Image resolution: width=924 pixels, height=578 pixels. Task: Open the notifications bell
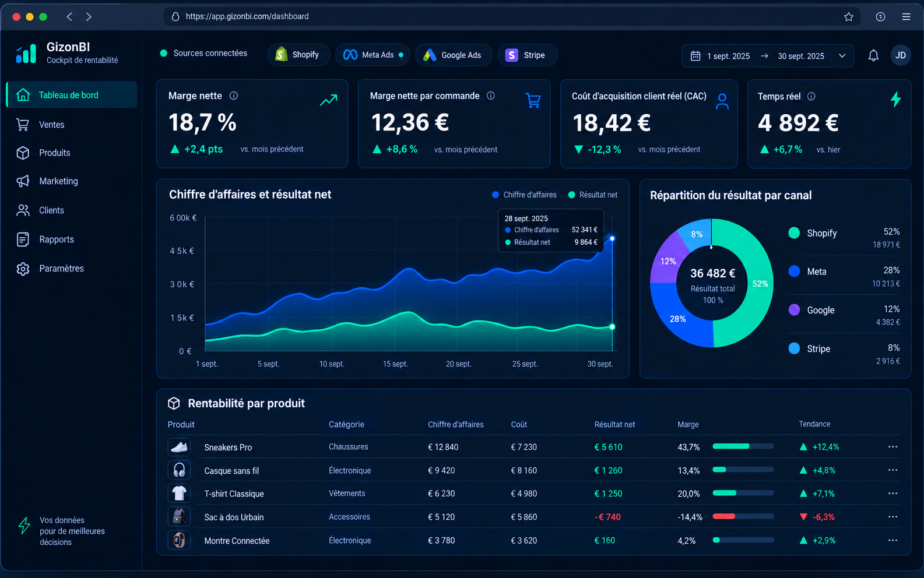[873, 56]
